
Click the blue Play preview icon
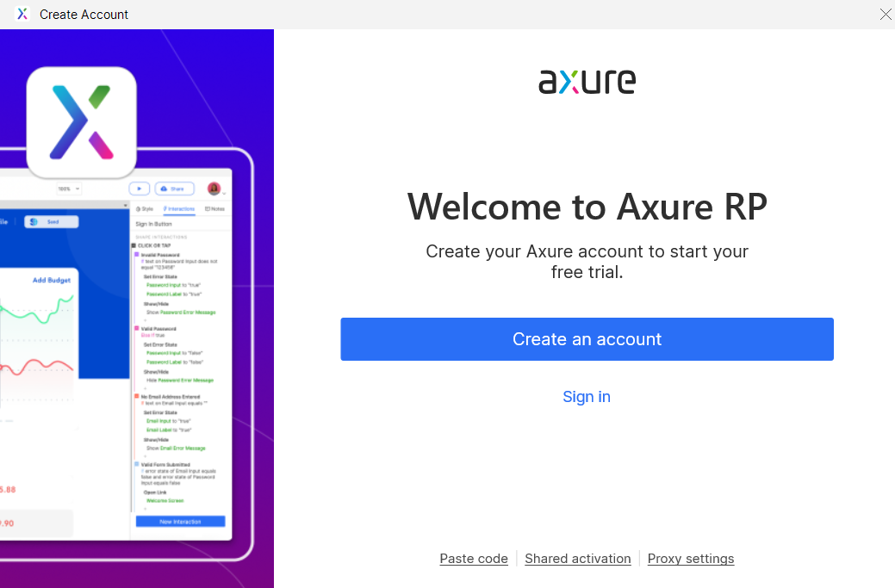pos(140,189)
